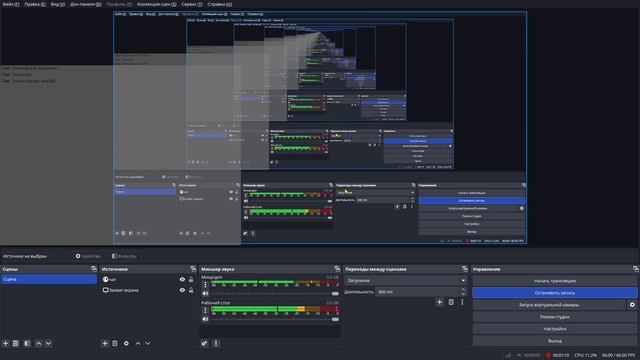The image size is (640, 360).
Task: Add a transition with plus icon
Action: pyautogui.click(x=440, y=302)
